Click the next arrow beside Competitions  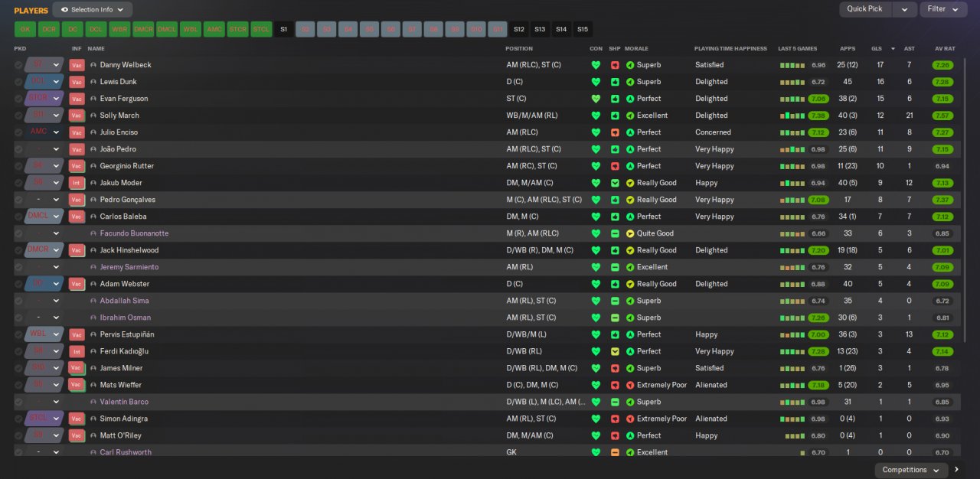(x=956, y=470)
